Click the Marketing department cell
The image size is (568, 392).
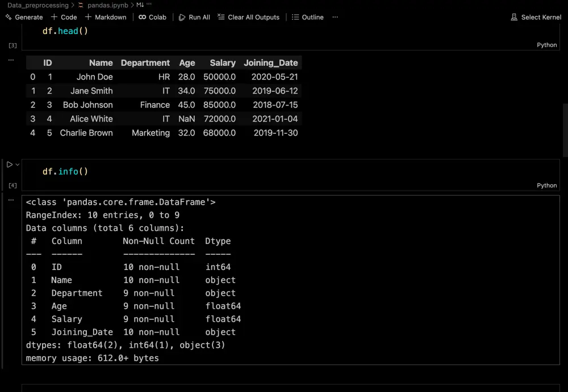coord(151,133)
